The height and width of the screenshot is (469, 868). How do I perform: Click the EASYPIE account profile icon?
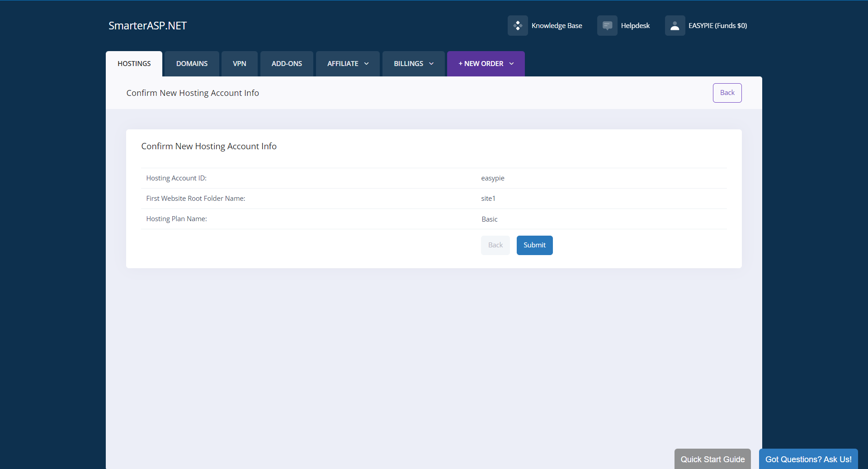pyautogui.click(x=675, y=25)
